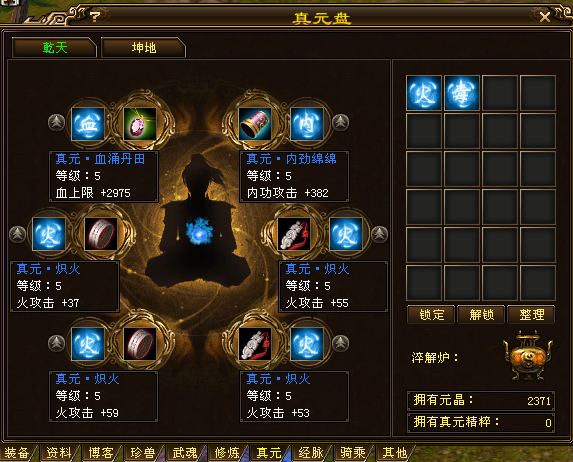The width and height of the screenshot is (573, 462).
Task: Open the 装备 equipment tab
Action: click(x=17, y=453)
